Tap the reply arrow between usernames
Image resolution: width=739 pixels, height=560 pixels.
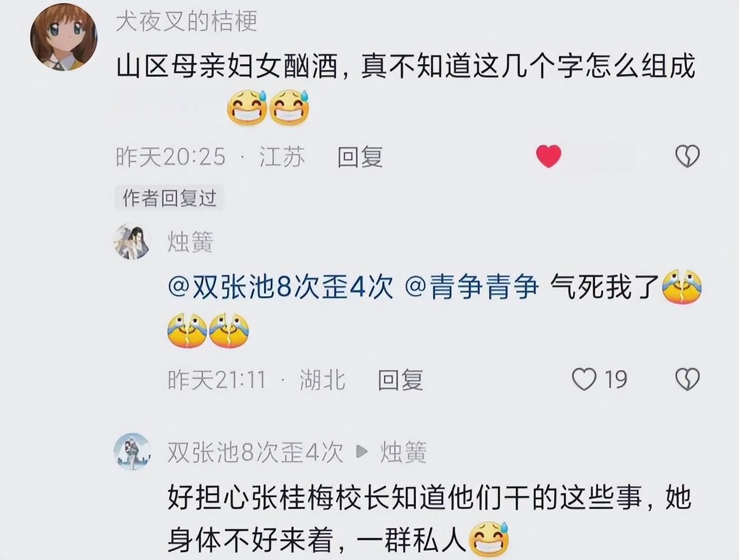coord(362,451)
